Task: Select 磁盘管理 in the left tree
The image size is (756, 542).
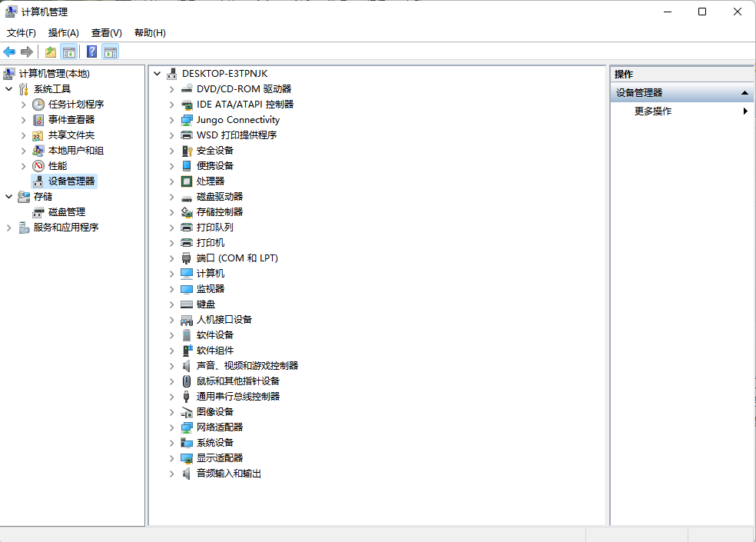Action: click(67, 212)
